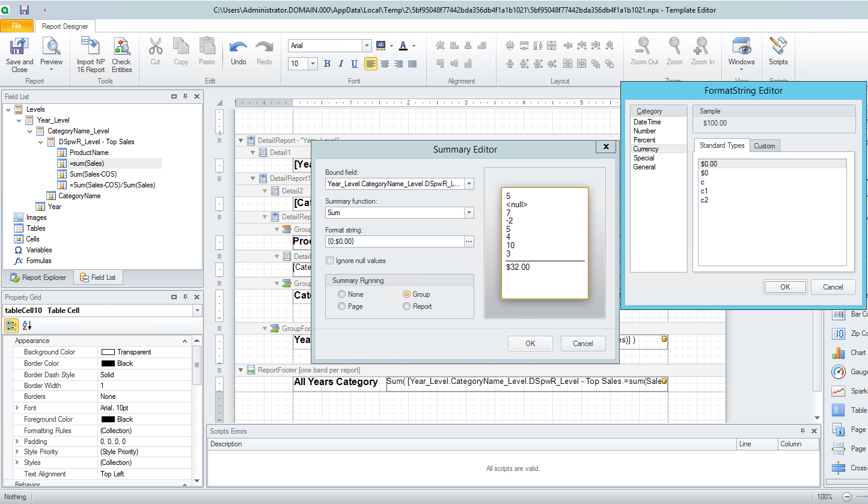Click the Windows view icon
Screen dimensions: 868x504
(x=741, y=47)
